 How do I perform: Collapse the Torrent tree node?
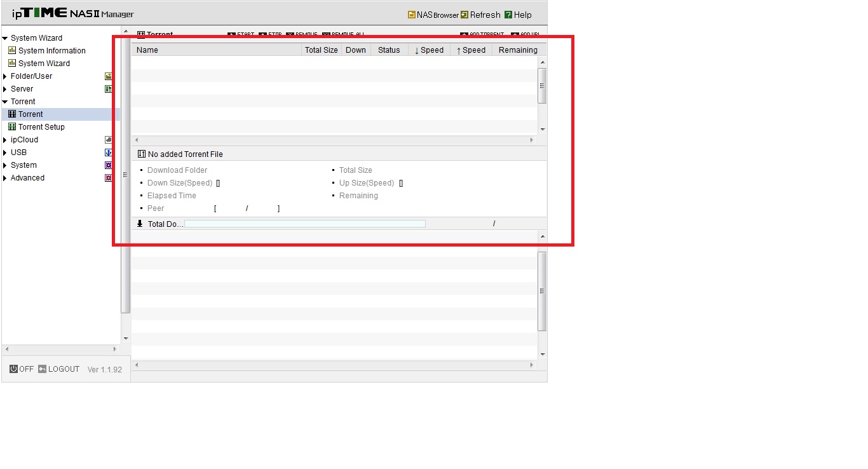(5, 102)
